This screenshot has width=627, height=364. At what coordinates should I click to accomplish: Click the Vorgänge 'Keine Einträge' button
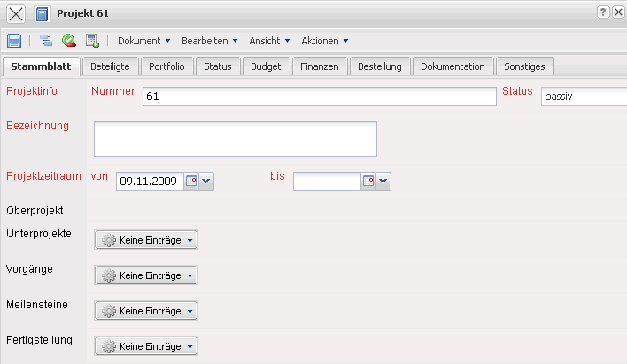click(x=145, y=275)
